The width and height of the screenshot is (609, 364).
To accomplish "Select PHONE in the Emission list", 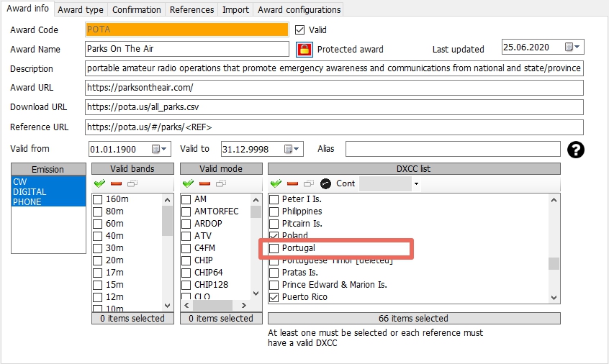I will point(48,202).
